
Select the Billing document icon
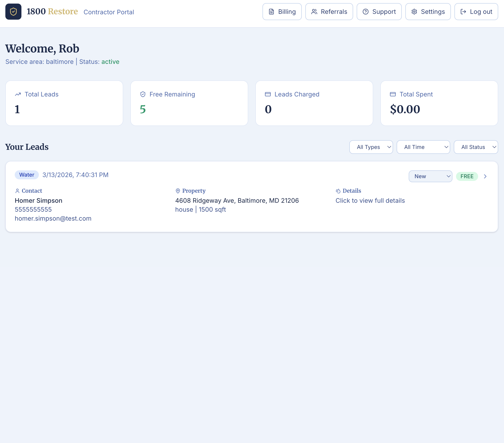point(271,11)
